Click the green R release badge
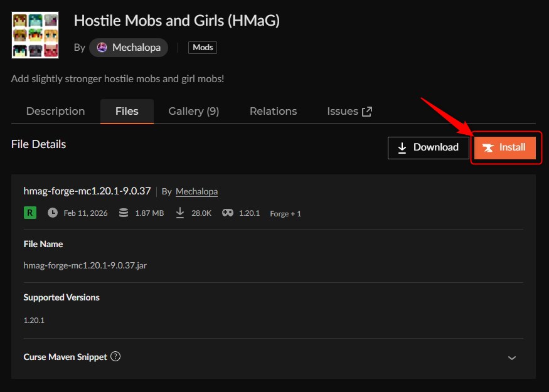 (x=29, y=213)
